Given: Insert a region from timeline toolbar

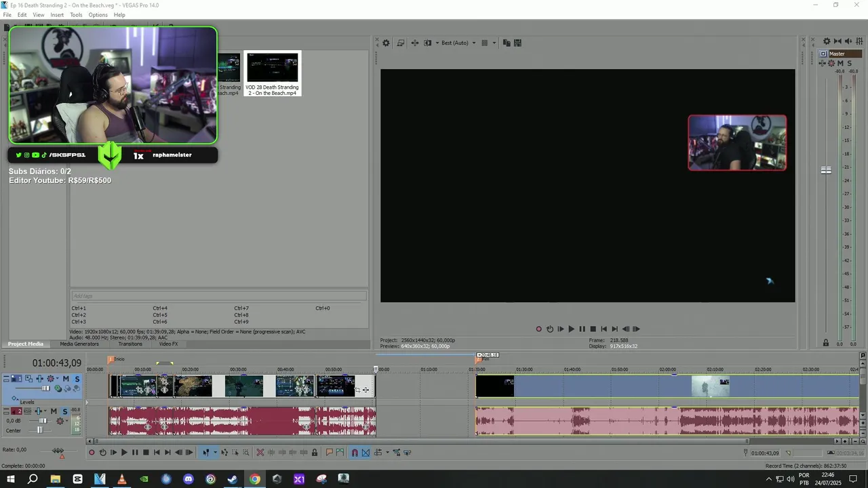Looking at the screenshot, I should [x=340, y=452].
